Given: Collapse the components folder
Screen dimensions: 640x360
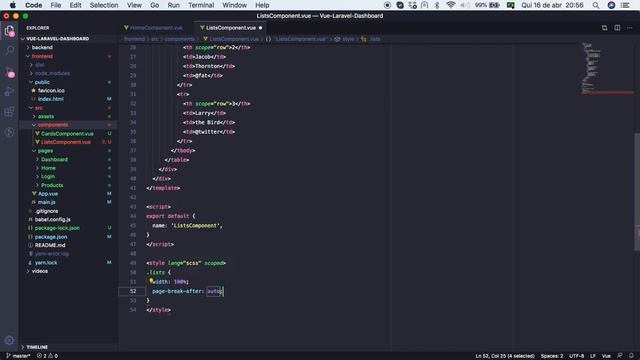Looking at the screenshot, I should [53, 125].
